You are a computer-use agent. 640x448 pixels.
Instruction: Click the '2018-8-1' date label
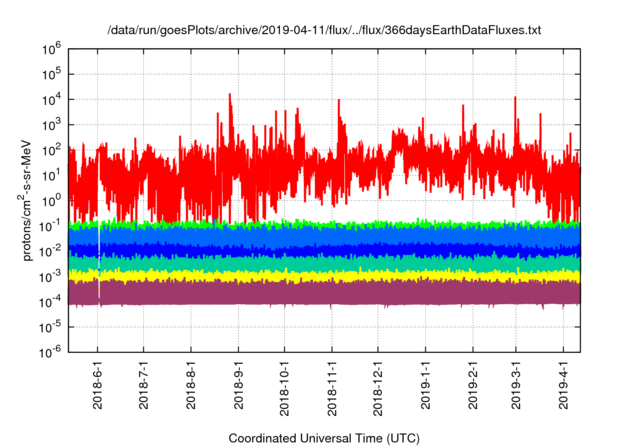(x=191, y=384)
